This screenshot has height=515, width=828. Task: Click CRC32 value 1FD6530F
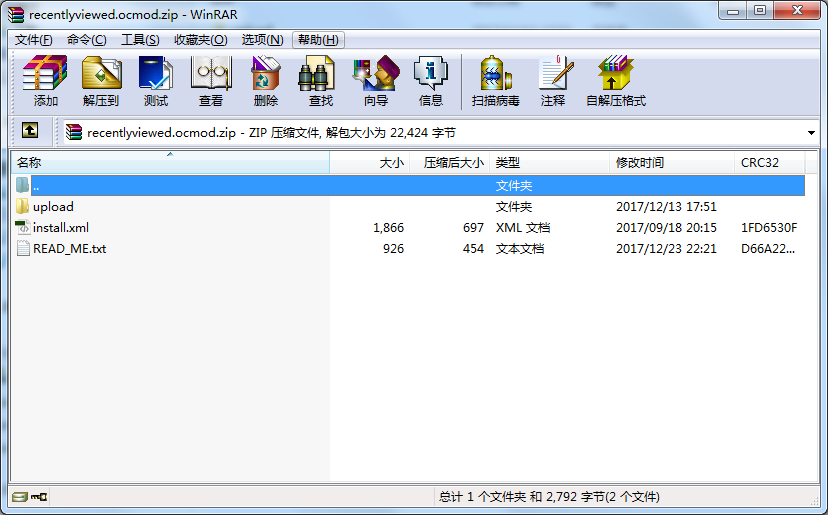[x=769, y=228]
